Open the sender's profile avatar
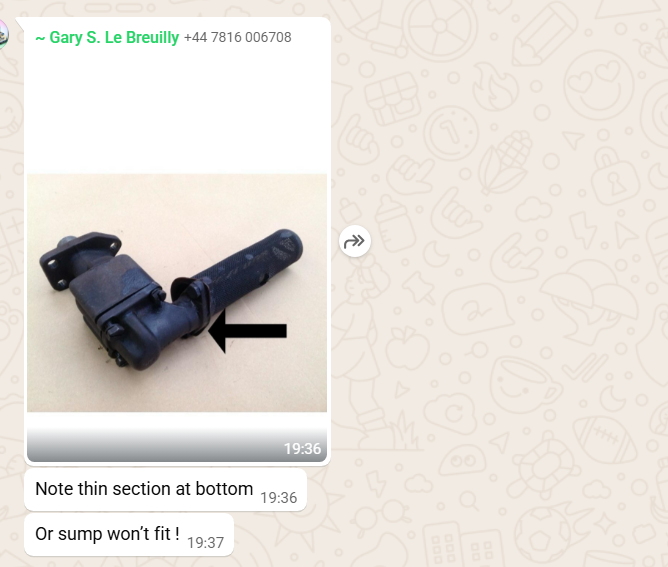 coord(3,35)
